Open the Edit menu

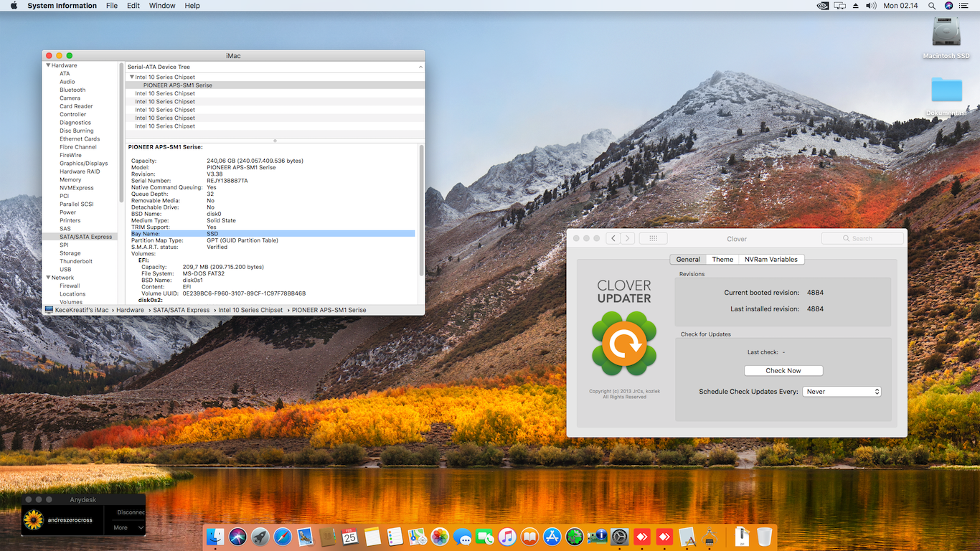133,6
